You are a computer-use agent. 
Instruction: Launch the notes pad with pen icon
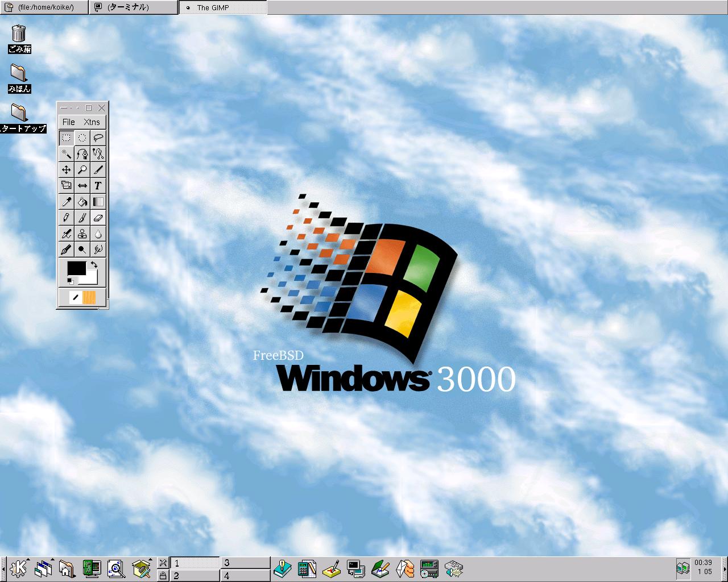(332, 568)
